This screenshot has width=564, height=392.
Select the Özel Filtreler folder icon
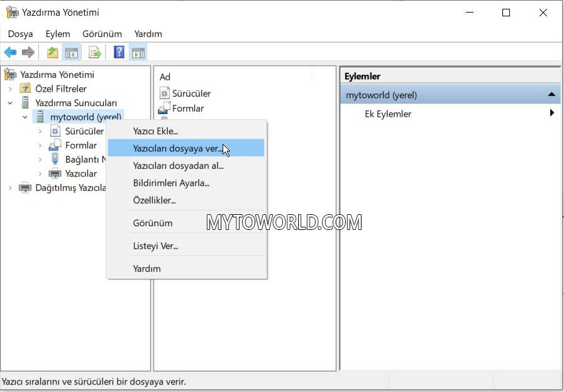pyautogui.click(x=25, y=89)
